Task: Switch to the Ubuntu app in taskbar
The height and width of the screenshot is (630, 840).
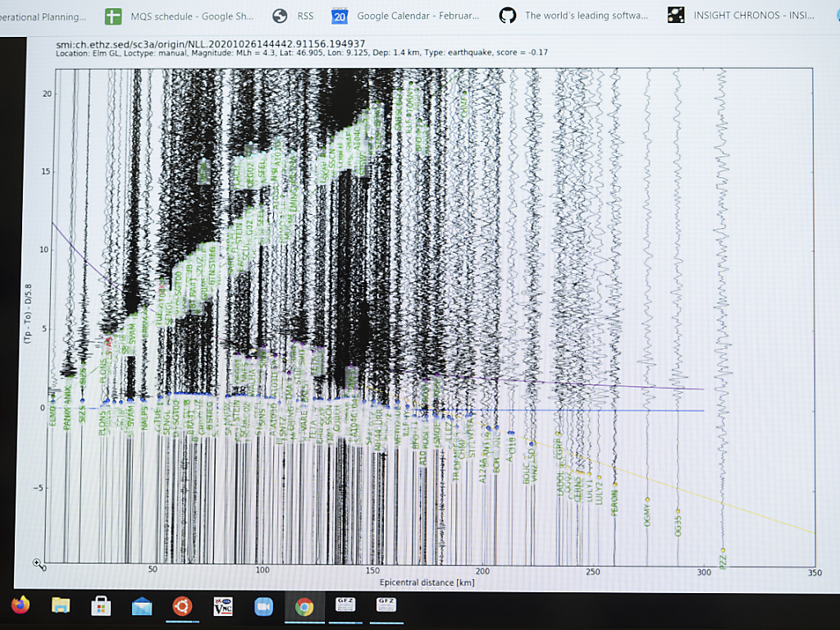Action: [182, 606]
